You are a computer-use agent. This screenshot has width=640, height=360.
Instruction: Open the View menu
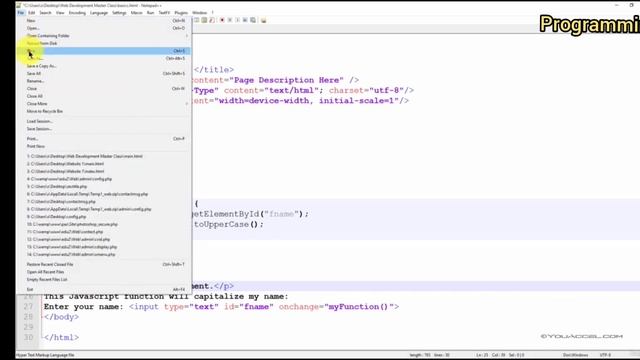(x=60, y=13)
